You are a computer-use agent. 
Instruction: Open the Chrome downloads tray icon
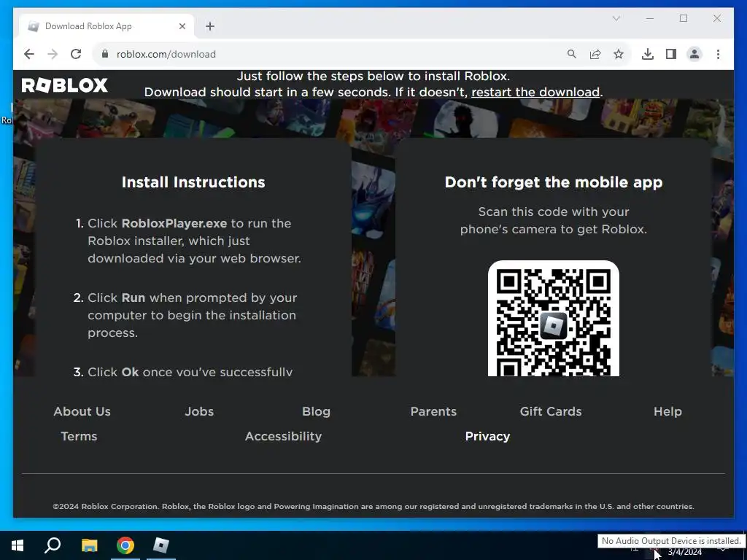(648, 54)
